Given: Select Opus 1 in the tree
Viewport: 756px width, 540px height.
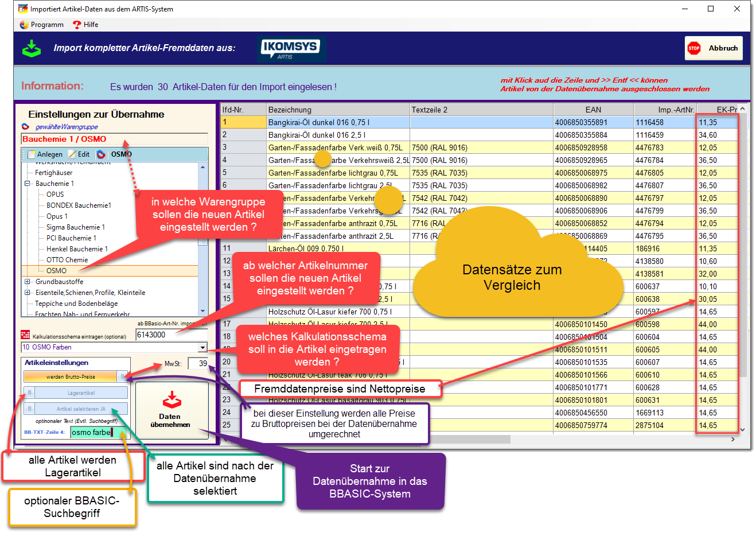Looking at the screenshot, I should pyautogui.click(x=57, y=216).
